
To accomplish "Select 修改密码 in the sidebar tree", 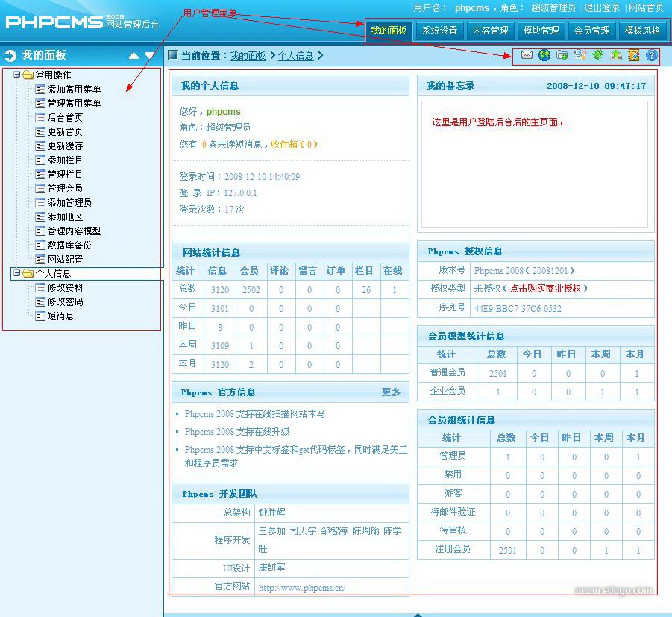I will point(65,302).
